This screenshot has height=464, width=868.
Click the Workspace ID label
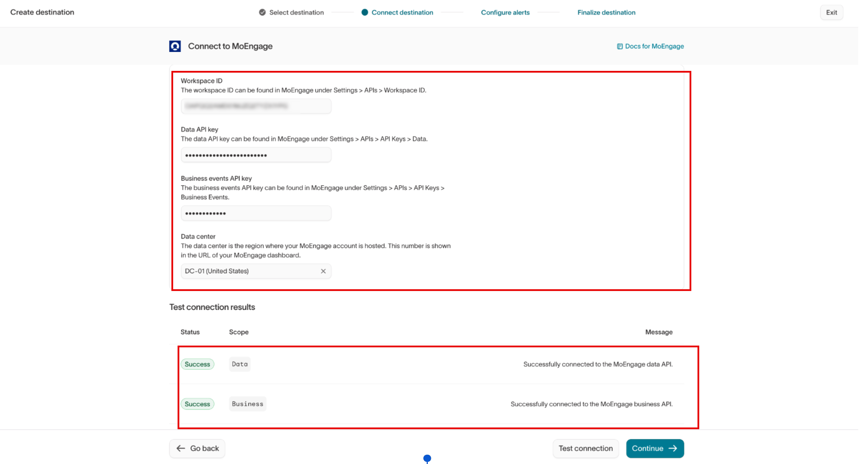pyautogui.click(x=201, y=81)
